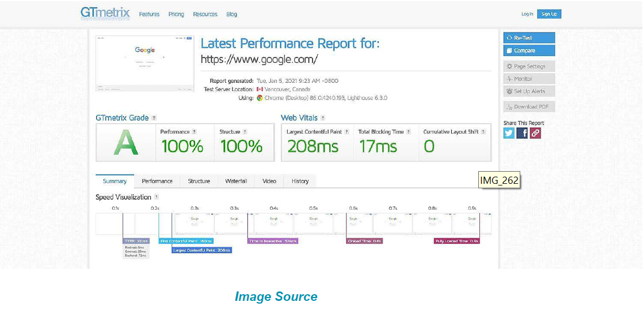Image resolution: width=644 pixels, height=313 pixels.
Task: Open Resources in top navigation
Action: [x=205, y=14]
